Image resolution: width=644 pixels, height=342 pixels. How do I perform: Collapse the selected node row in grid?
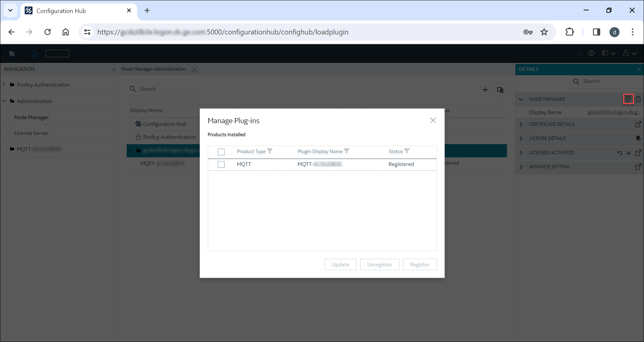(x=131, y=151)
